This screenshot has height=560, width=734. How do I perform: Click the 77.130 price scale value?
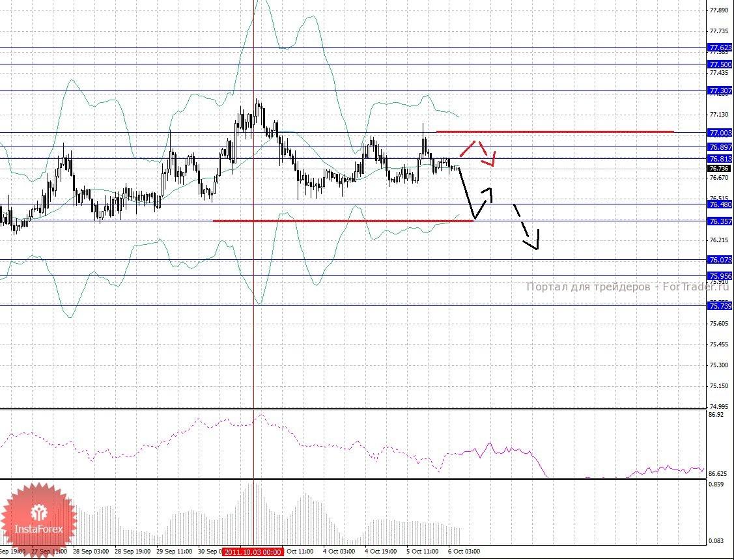[719, 115]
